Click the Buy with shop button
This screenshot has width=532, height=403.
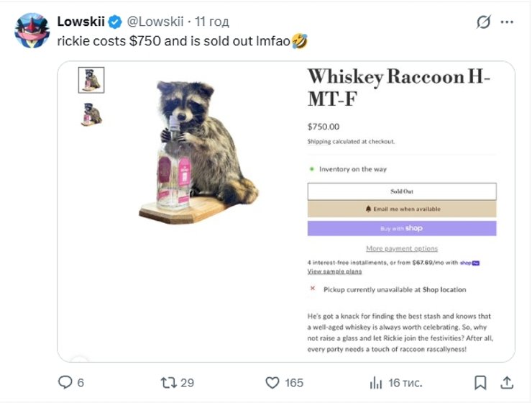402,228
